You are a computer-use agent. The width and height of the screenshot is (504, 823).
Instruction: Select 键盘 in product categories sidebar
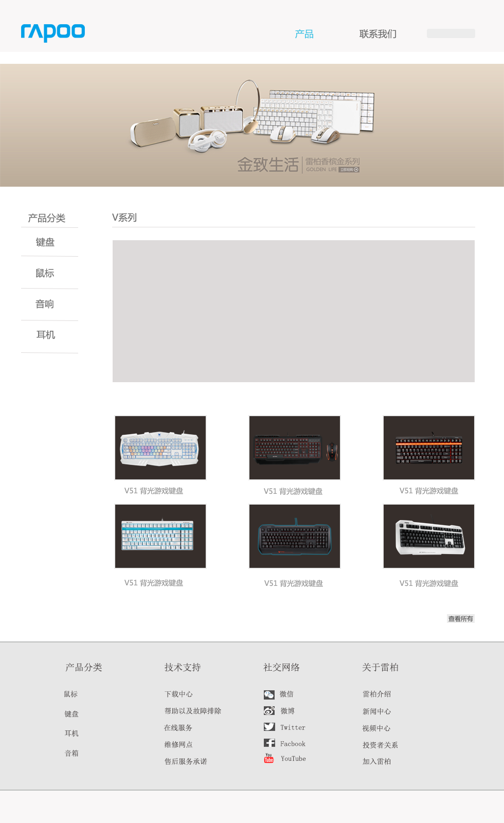[45, 242]
